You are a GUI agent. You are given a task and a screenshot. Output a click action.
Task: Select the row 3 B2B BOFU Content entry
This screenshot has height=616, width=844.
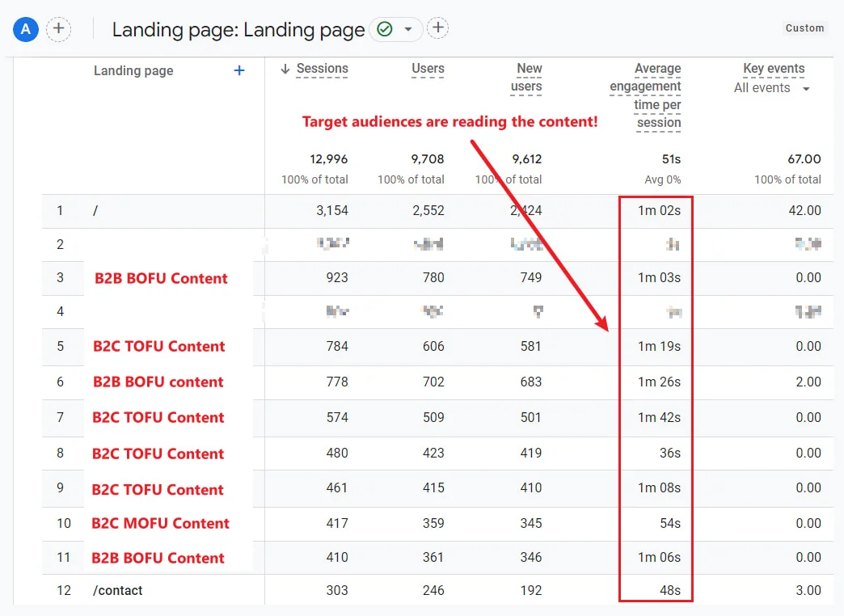pos(161,279)
